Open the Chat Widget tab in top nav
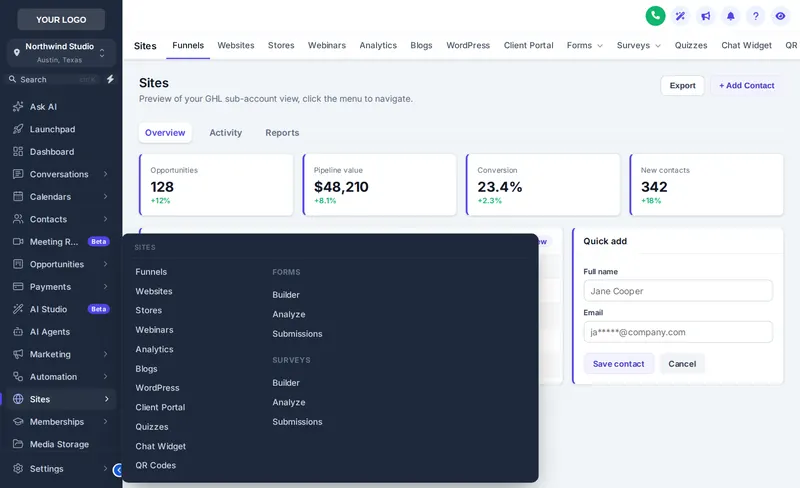The width and height of the screenshot is (800, 488). pyautogui.click(x=746, y=45)
